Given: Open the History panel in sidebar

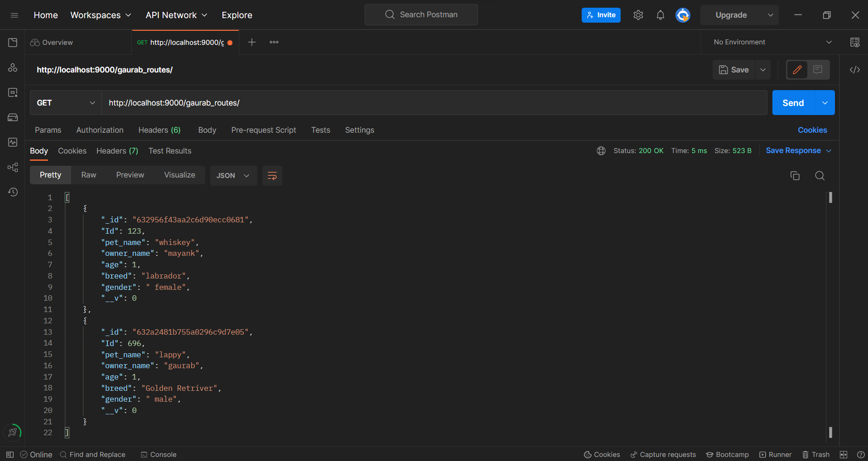Looking at the screenshot, I should pos(12,192).
